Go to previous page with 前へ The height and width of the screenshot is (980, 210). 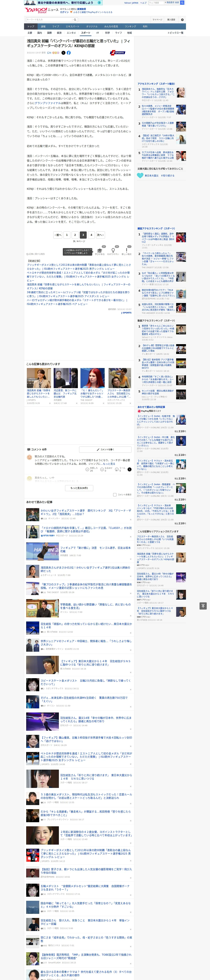point(58,235)
